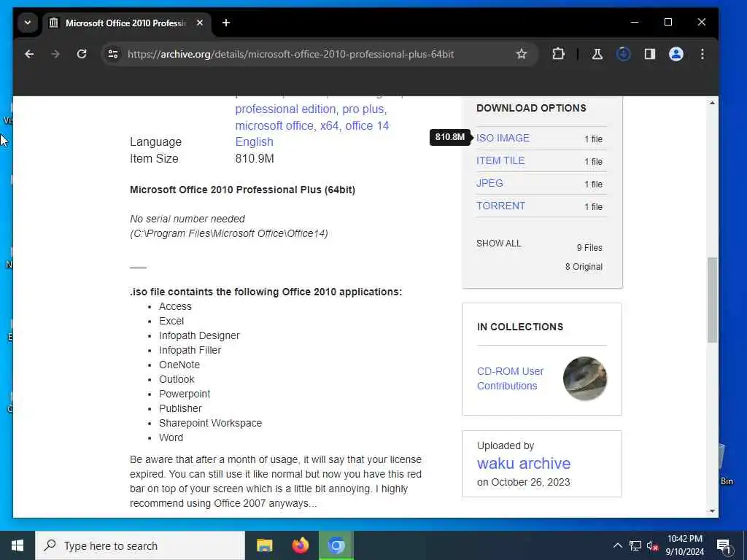Open the office 14 topic link
Image resolution: width=747 pixels, height=560 pixels.
[368, 125]
